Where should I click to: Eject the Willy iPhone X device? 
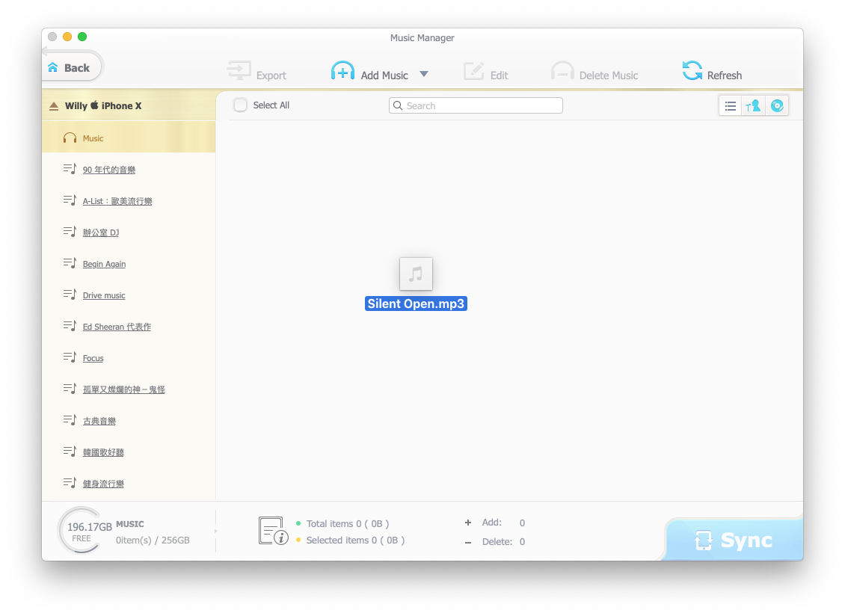pyautogui.click(x=54, y=106)
